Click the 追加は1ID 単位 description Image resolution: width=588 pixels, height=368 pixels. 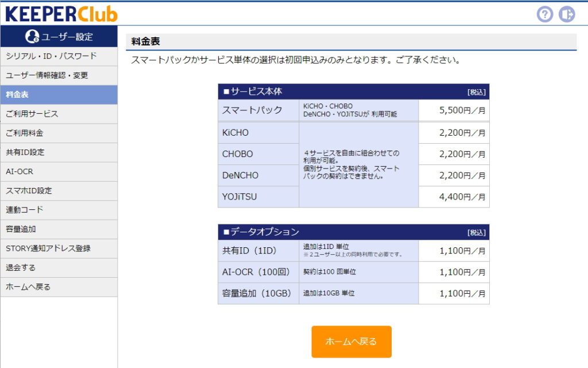326,247
